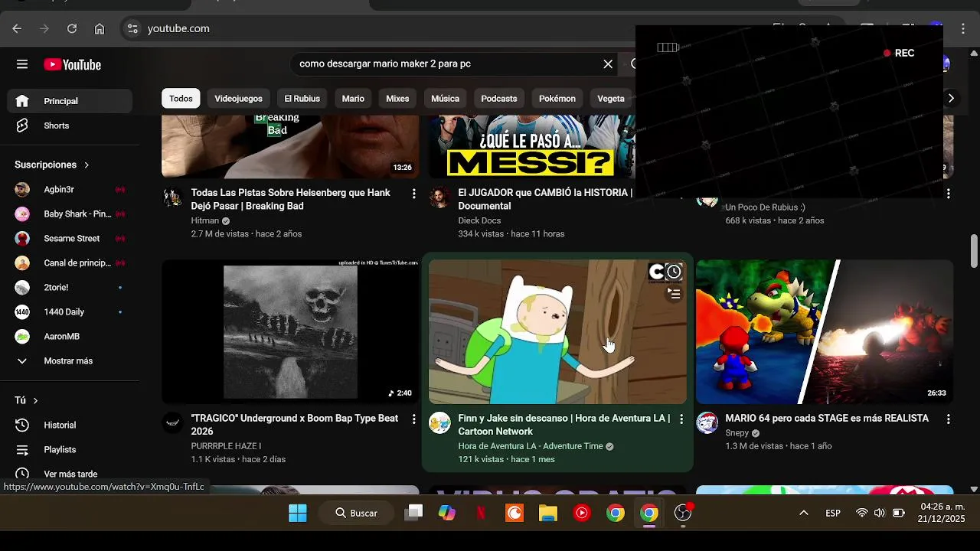Open options menu for MARIO 64 video

pyautogui.click(x=949, y=419)
